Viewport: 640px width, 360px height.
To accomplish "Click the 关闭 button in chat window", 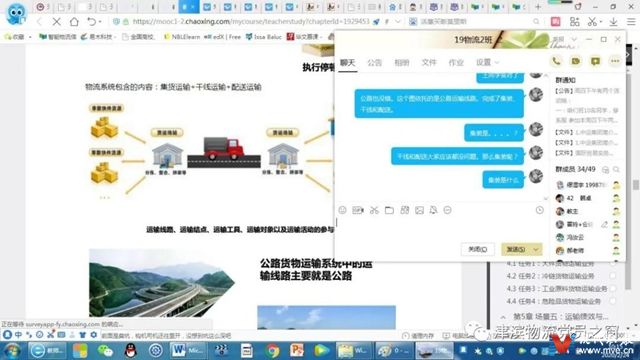I will coord(477,249).
